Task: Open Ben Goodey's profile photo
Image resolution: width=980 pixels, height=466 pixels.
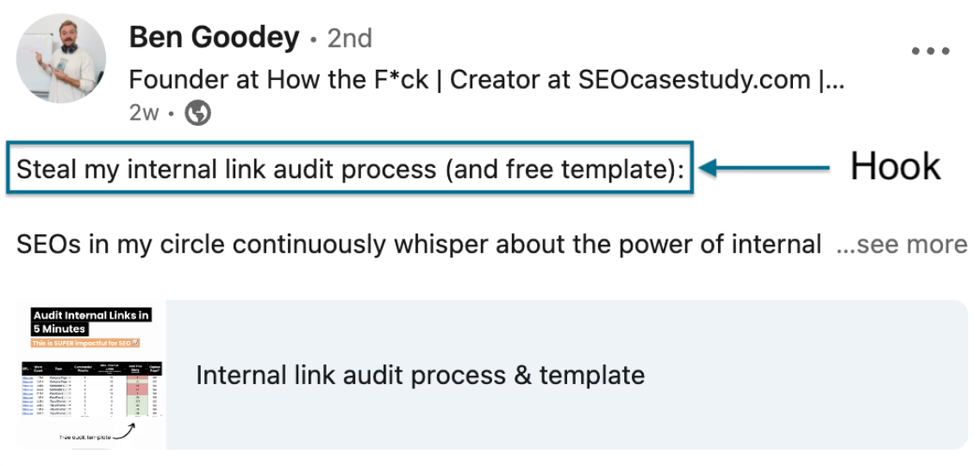Action: point(61,59)
